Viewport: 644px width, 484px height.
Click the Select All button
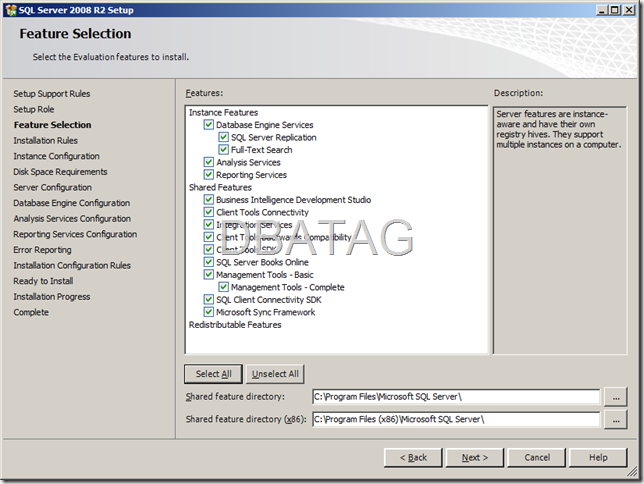[213, 374]
